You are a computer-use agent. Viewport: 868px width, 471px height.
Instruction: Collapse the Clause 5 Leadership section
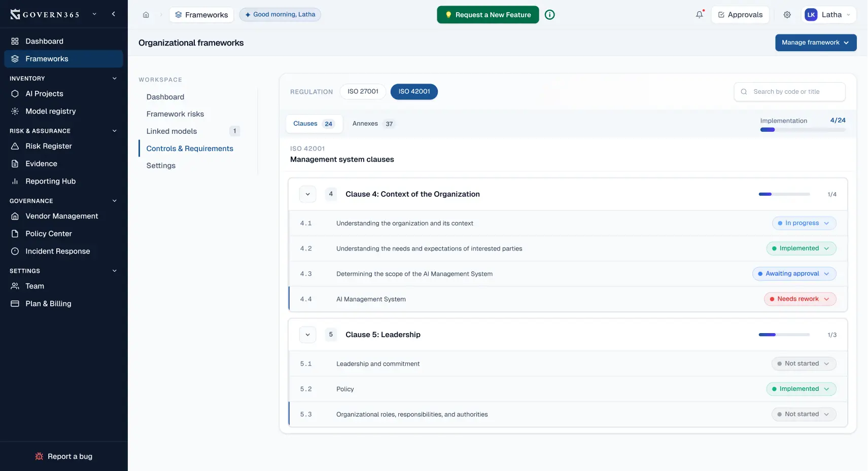coord(307,335)
